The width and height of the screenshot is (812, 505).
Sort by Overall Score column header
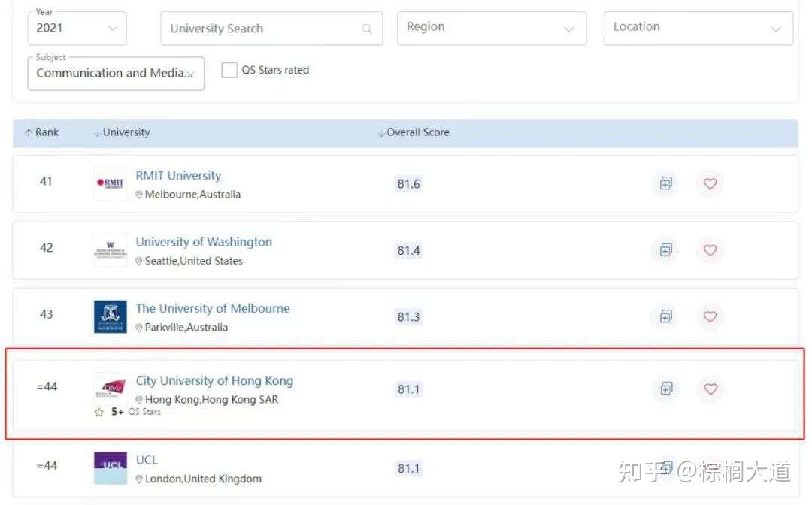click(414, 132)
